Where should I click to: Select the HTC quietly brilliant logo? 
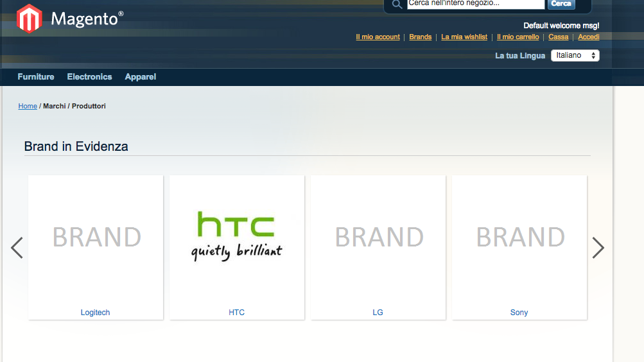coord(237,237)
